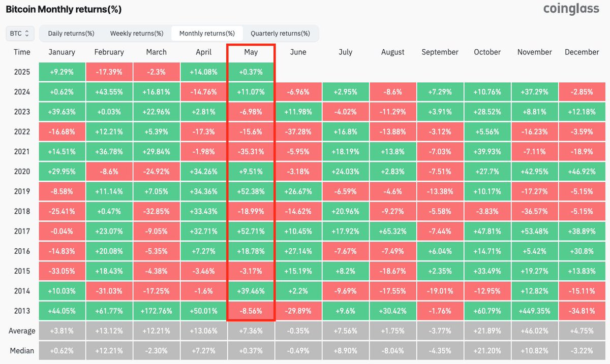Click the 2013 March +172.76% cell

pos(156,311)
